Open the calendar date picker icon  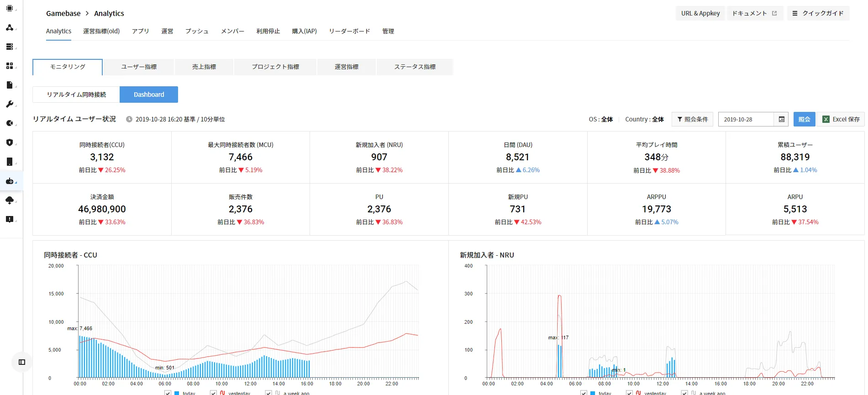(781, 119)
